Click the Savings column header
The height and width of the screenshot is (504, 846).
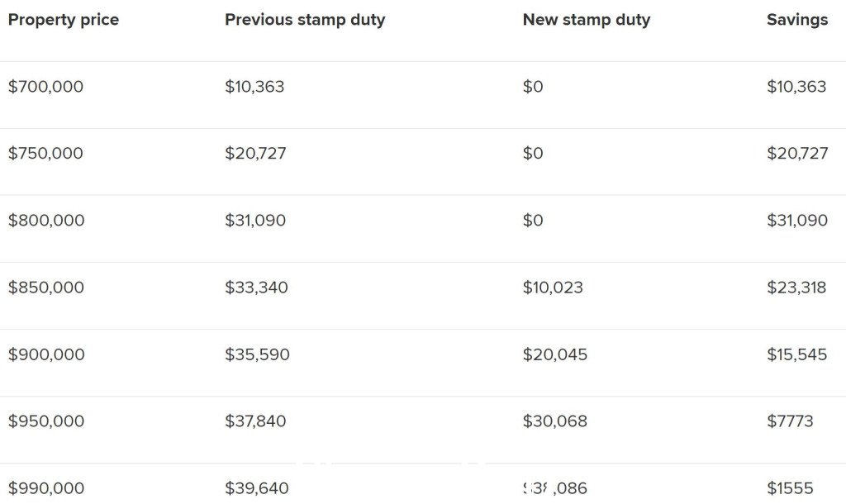[797, 20]
